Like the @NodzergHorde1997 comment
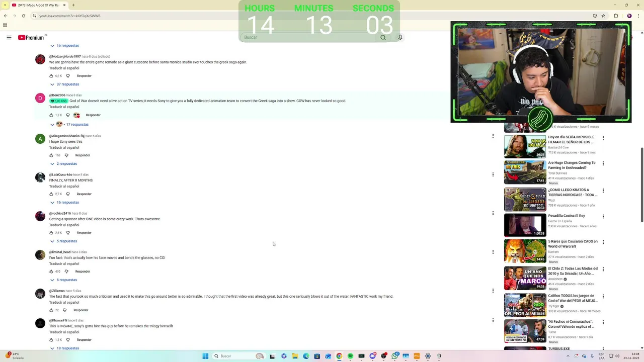Image resolution: width=644 pixels, height=362 pixels. [x=51, y=76]
